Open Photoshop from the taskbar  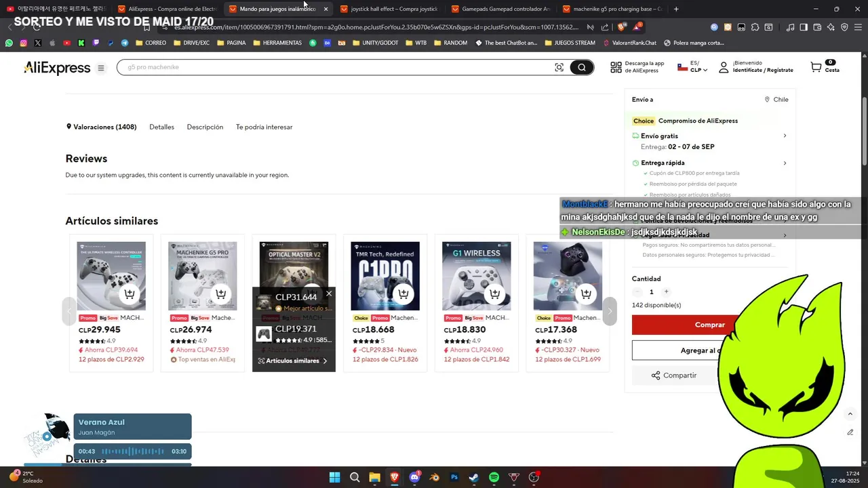click(x=454, y=477)
